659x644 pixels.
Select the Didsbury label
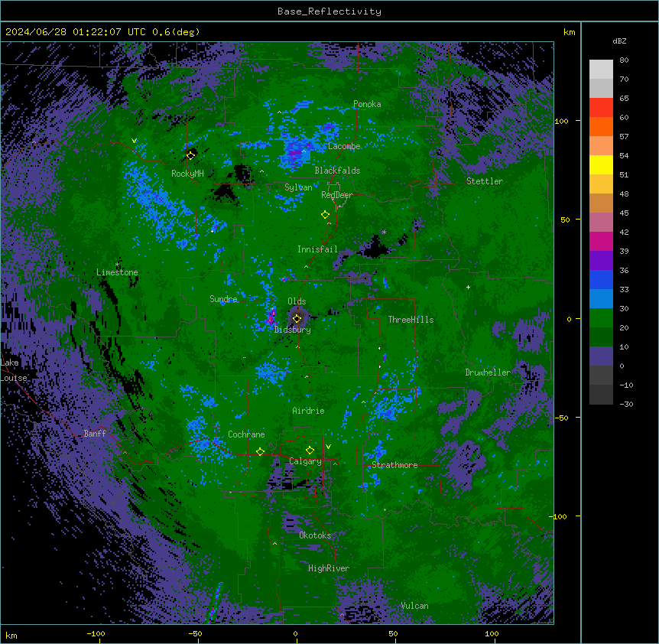(x=293, y=330)
